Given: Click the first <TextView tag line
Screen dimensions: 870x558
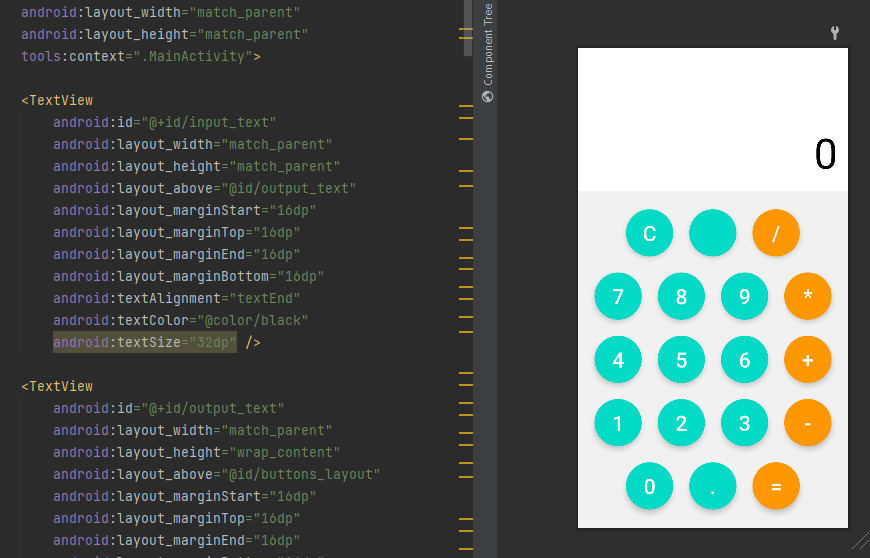Looking at the screenshot, I should pyautogui.click(x=57, y=100).
